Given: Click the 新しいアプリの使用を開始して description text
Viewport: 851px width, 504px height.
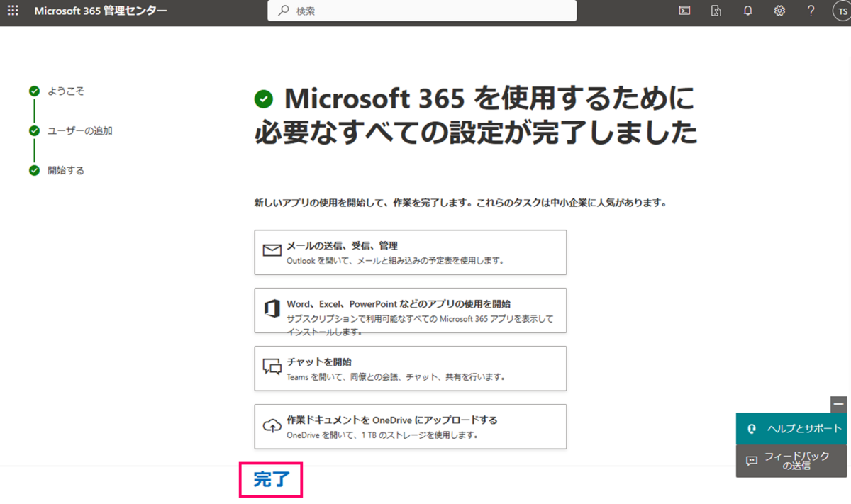Looking at the screenshot, I should click(x=461, y=203).
